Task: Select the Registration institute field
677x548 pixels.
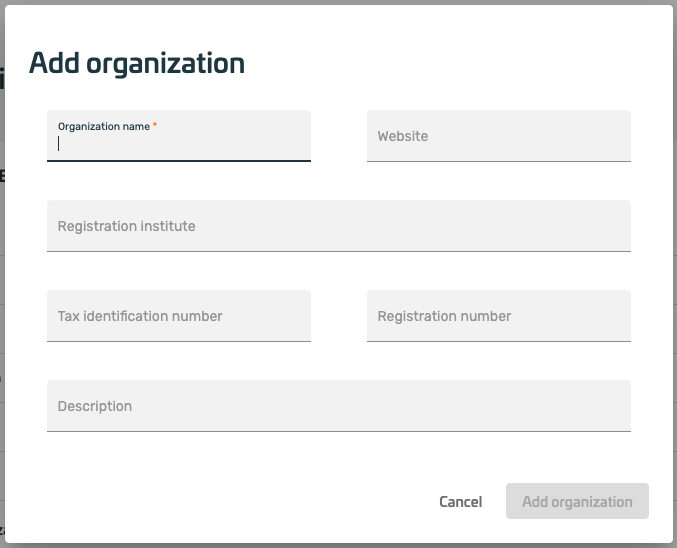Action: coord(338,226)
